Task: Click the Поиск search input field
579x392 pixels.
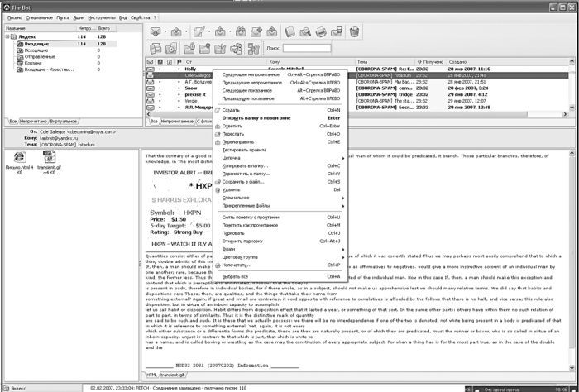Action: click(307, 48)
